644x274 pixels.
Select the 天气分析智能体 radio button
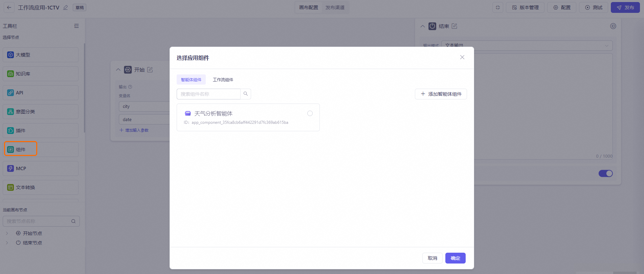point(310,113)
